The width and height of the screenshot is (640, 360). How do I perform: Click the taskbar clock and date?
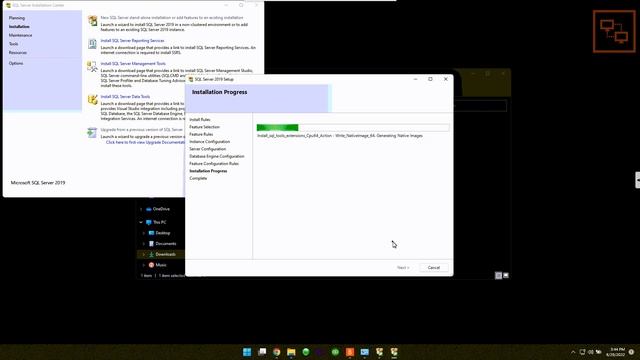tap(616, 352)
